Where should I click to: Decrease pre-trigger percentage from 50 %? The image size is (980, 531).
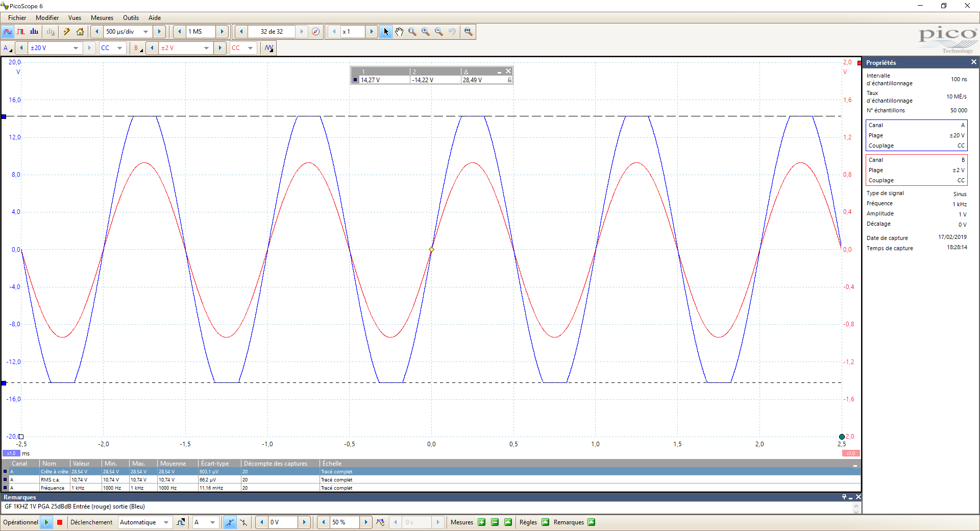(x=323, y=522)
